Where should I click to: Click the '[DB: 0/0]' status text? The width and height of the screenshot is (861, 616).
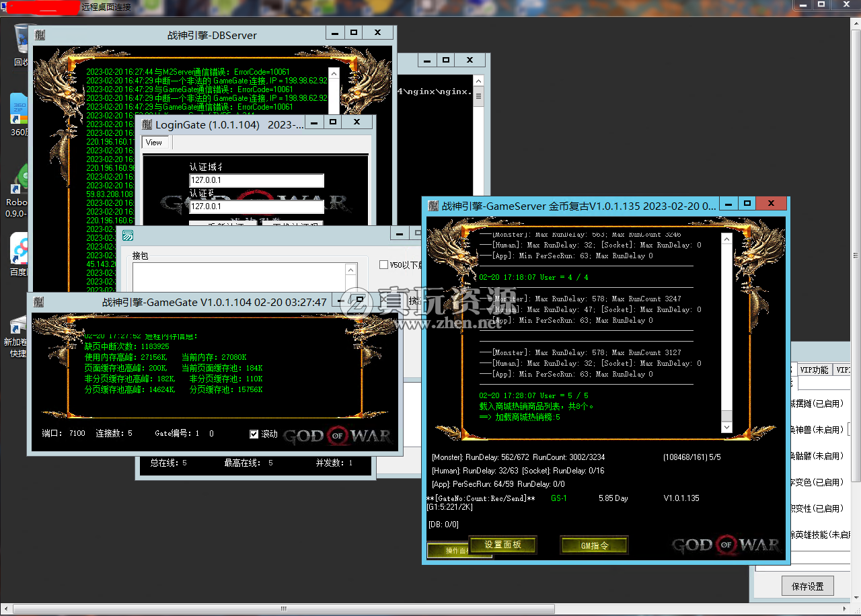click(x=443, y=525)
